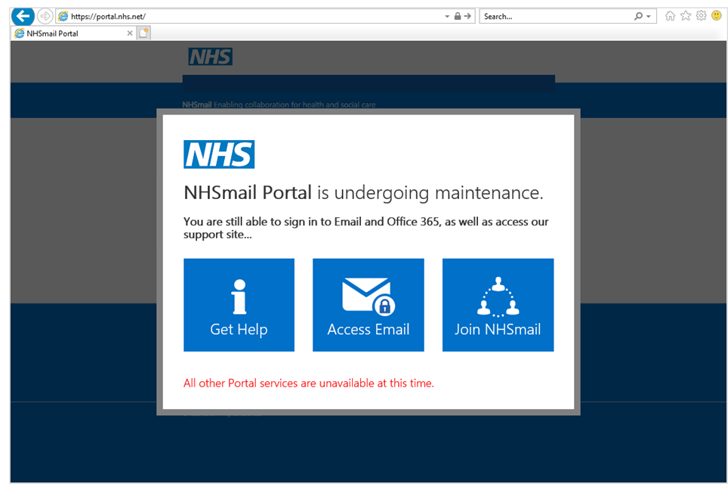Click the Join NHSmail tile
Screen dimensions: 728x487
498,305
